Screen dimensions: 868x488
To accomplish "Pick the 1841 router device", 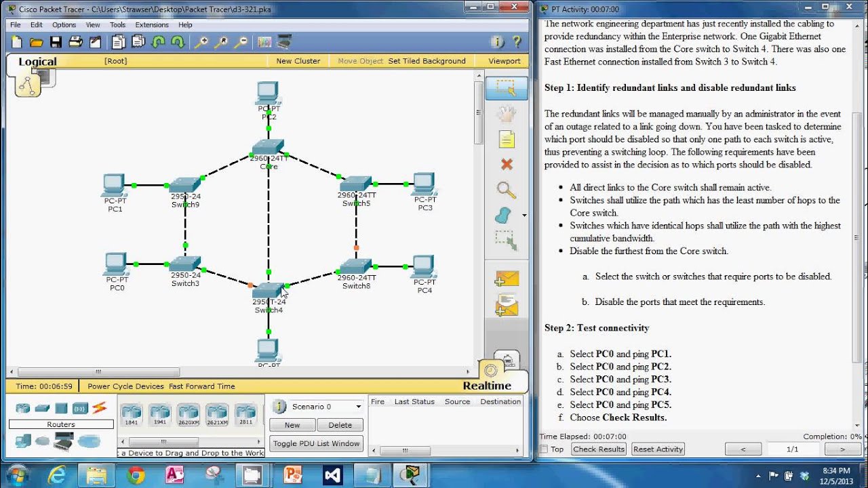I will tap(131, 414).
